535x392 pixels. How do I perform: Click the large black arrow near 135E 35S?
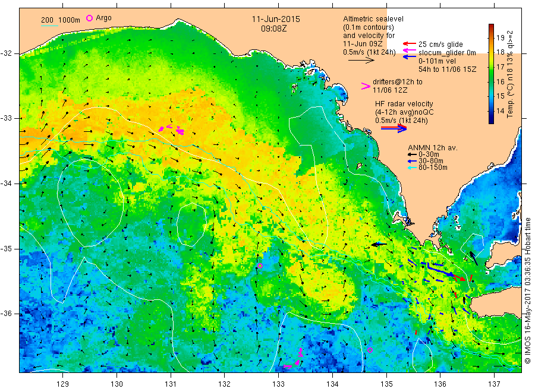click(379, 244)
